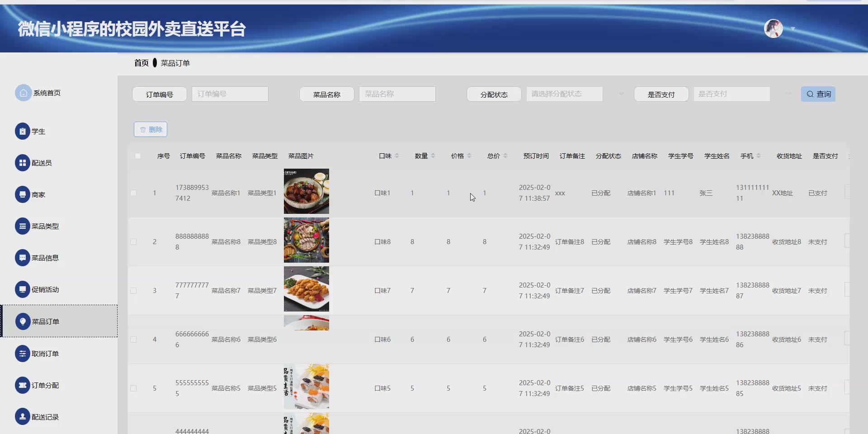Check row 1 order 1738899537412
The height and width of the screenshot is (434, 868).
click(133, 193)
